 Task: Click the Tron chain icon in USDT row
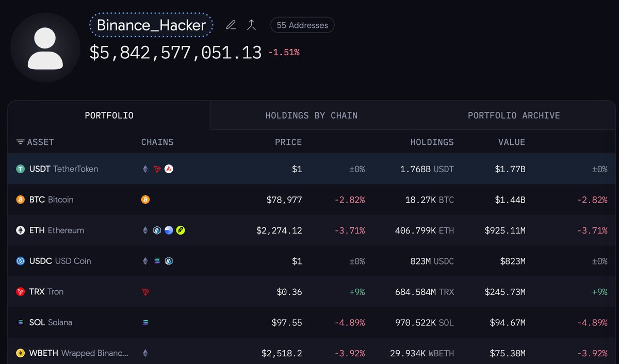click(x=157, y=169)
